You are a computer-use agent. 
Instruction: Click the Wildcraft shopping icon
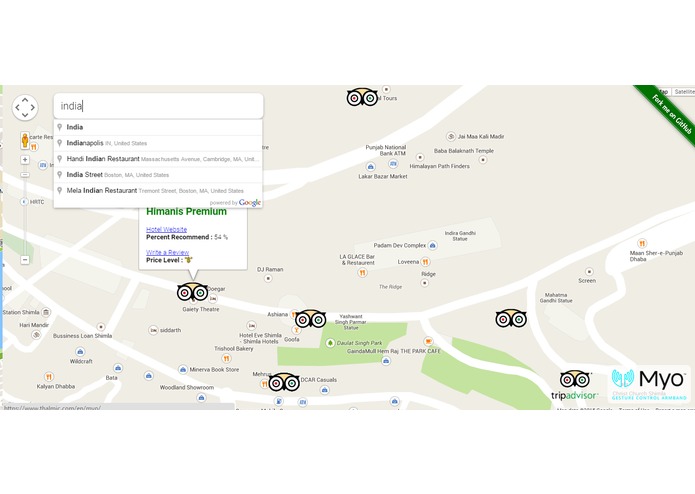pyautogui.click(x=80, y=352)
